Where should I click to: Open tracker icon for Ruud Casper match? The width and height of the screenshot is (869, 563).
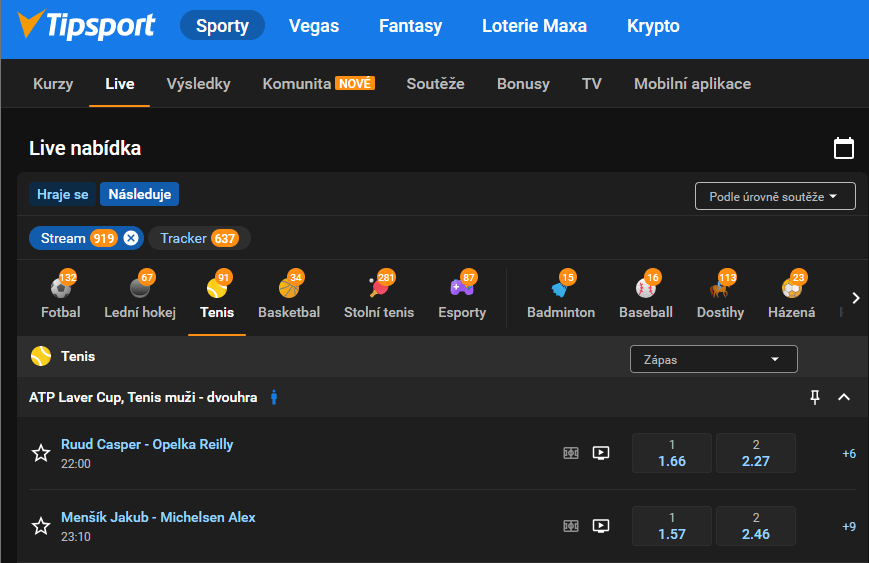[571, 453]
